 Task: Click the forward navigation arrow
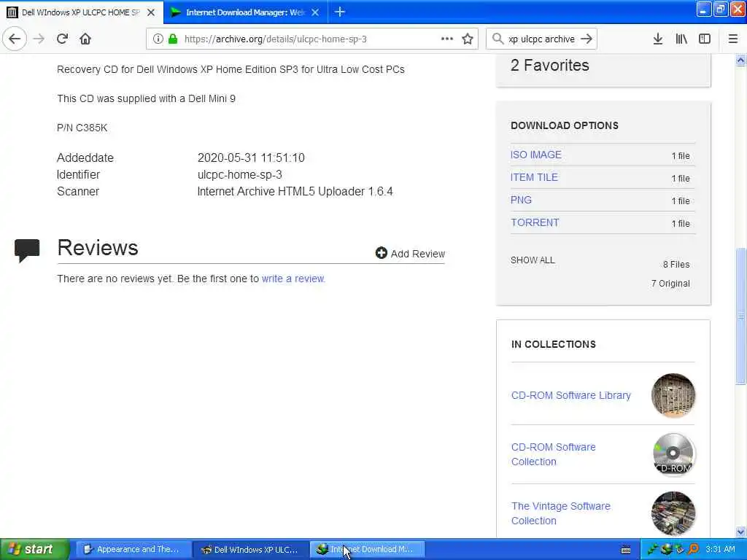point(39,39)
